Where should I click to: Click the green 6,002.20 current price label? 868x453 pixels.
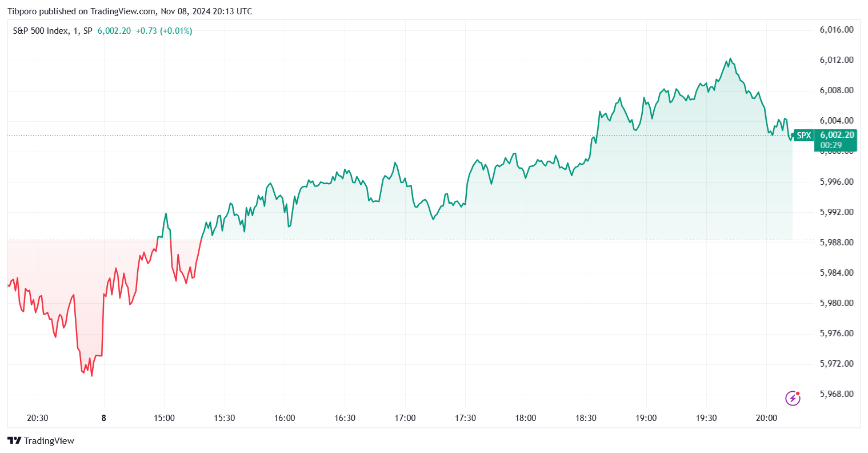pyautogui.click(x=837, y=135)
